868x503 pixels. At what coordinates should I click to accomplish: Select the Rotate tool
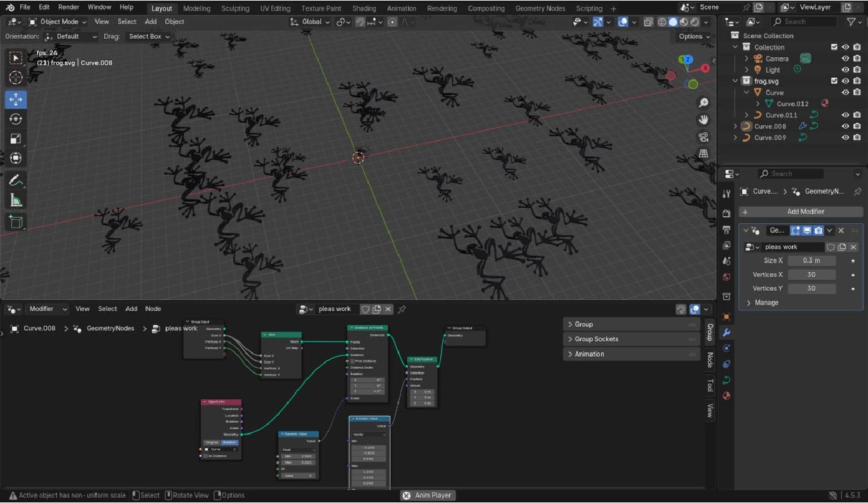click(16, 119)
